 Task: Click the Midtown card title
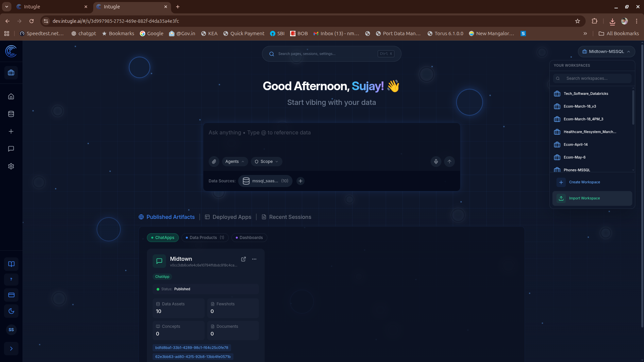click(181, 259)
